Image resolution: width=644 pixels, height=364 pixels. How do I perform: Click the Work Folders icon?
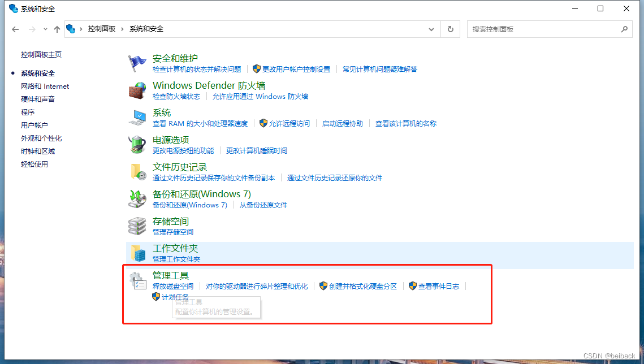[x=138, y=253]
